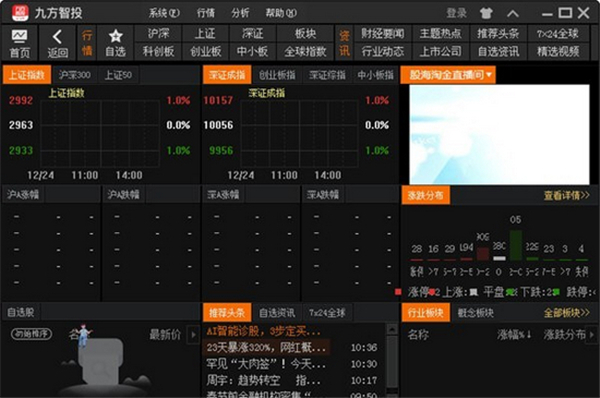Open the 行情 menu in the menu bar
Viewport: 600px width, 398px height.
[205, 13]
